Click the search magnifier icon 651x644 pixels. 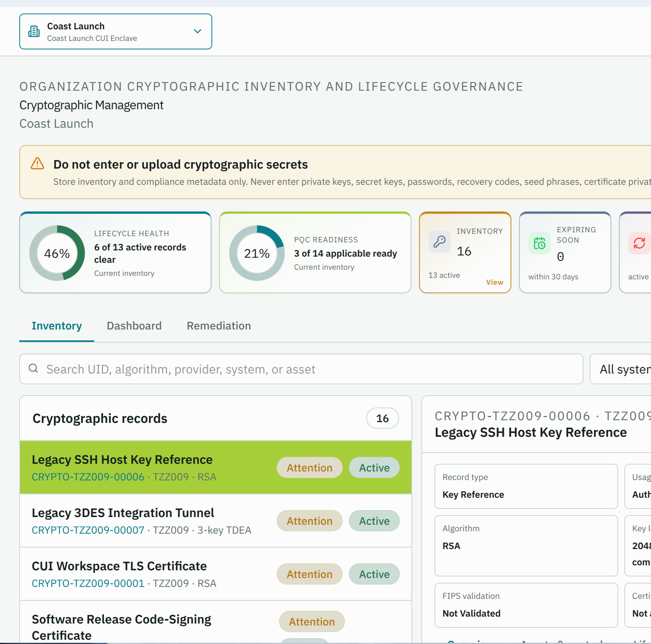(x=34, y=368)
